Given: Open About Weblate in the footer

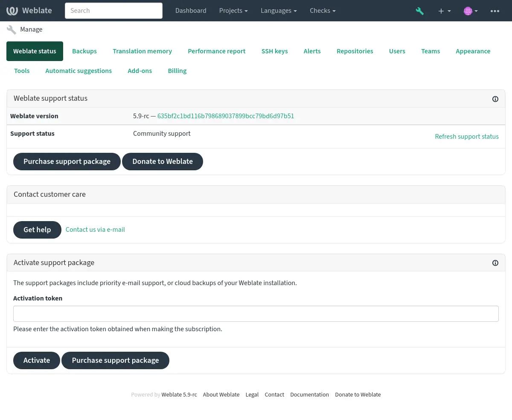Looking at the screenshot, I should coord(221,395).
